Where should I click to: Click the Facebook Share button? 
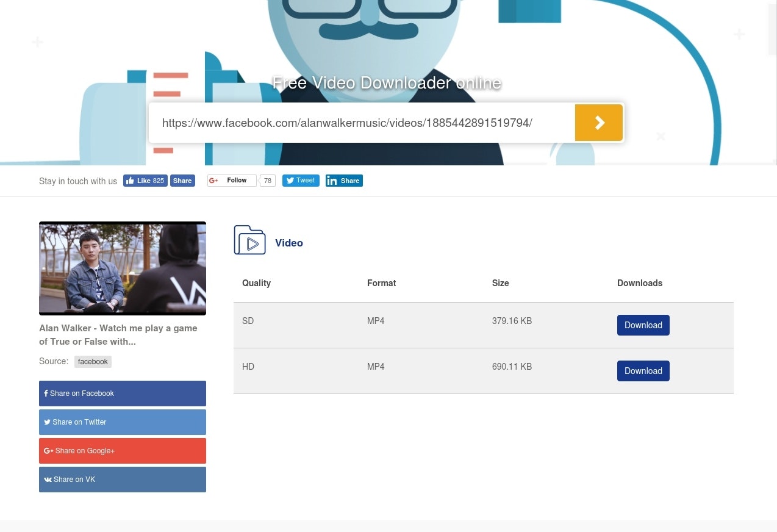[182, 181]
